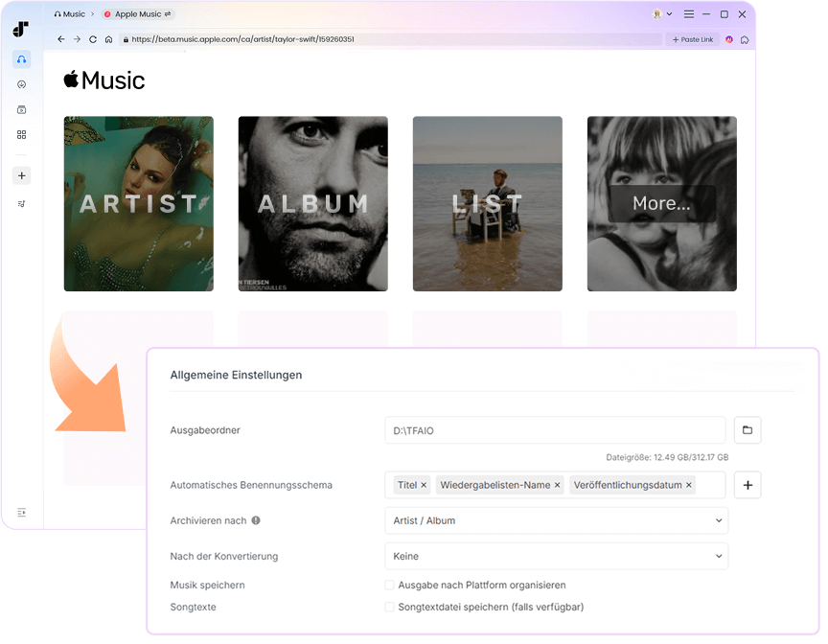This screenshot has height=644, width=828.
Task: Click the app logo at top left
Action: tap(22, 29)
